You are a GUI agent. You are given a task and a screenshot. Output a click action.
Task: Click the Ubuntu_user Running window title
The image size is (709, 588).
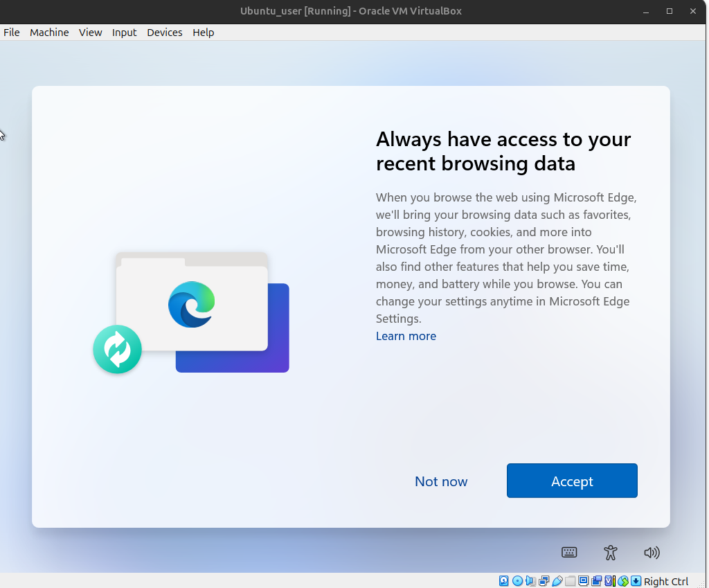351,11
